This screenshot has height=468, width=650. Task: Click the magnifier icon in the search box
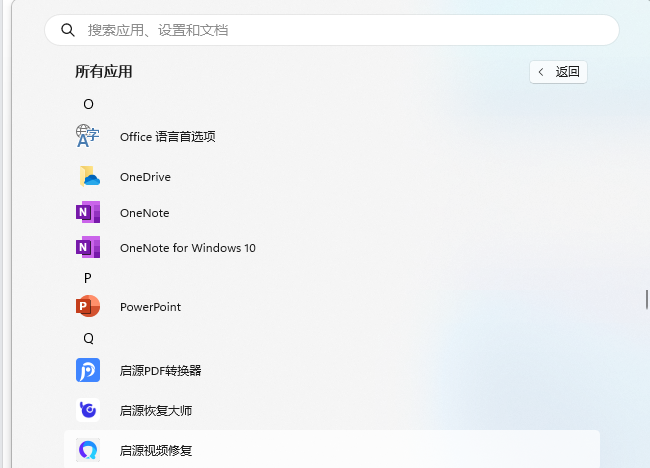click(x=68, y=30)
